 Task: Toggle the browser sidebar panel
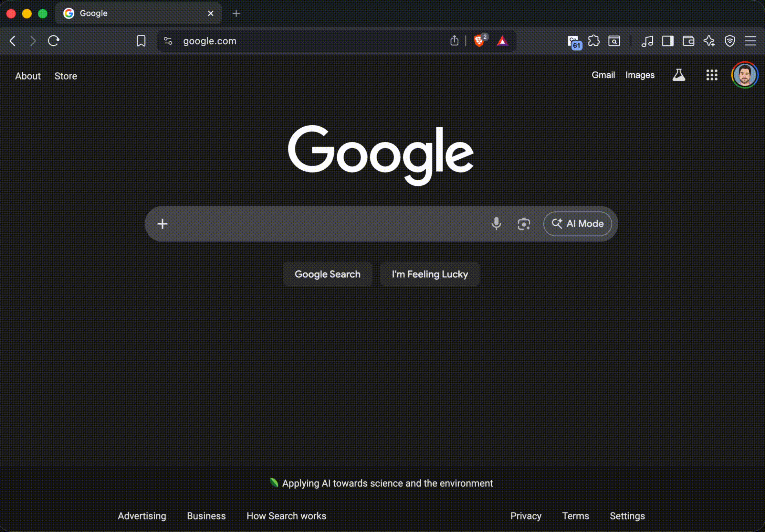(x=668, y=41)
